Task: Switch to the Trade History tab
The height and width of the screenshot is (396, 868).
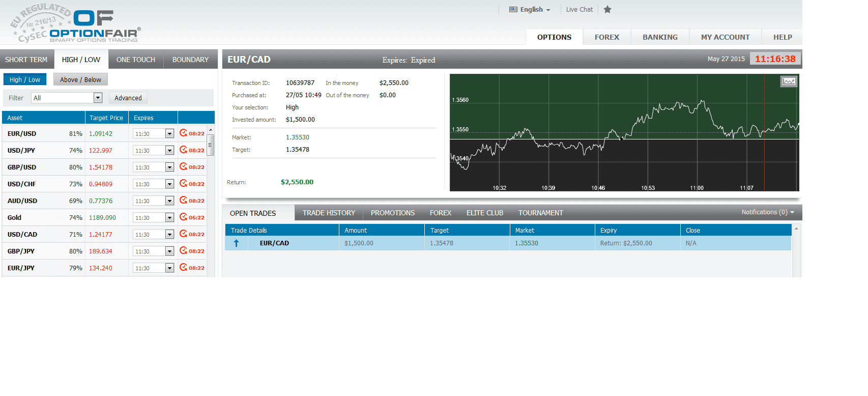Action: click(x=329, y=213)
